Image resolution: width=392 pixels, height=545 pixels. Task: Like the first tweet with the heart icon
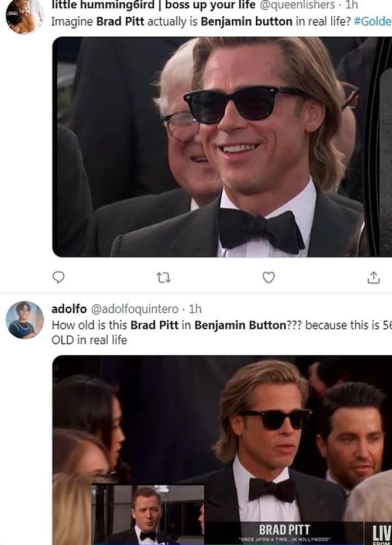[x=269, y=277]
